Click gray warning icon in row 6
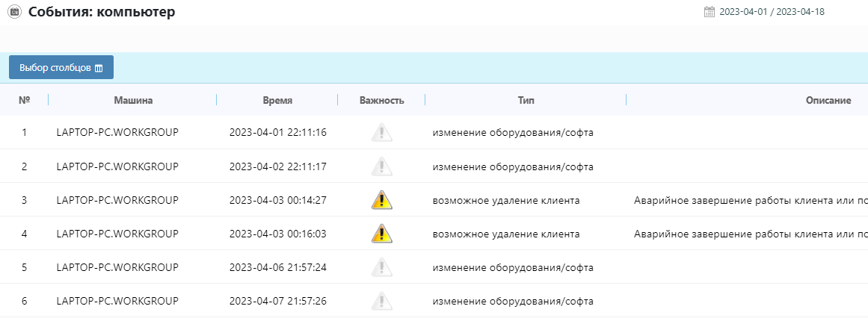 click(x=381, y=301)
